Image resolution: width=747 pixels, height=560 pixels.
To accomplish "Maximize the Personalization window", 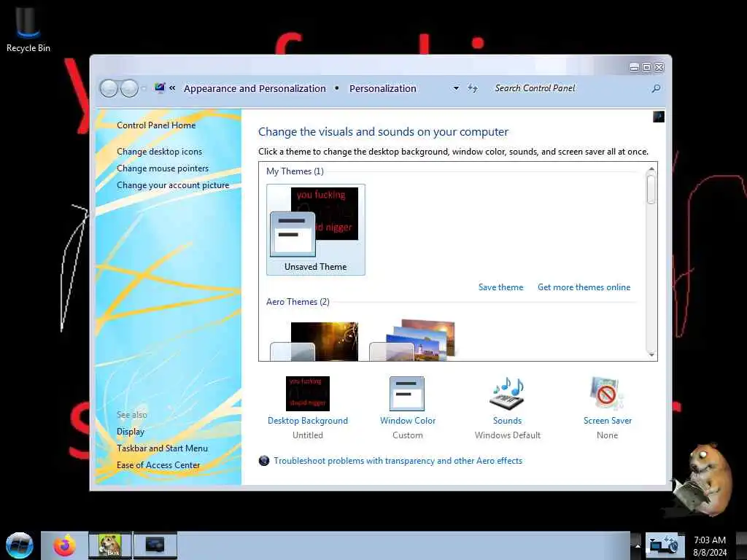I will (646, 67).
